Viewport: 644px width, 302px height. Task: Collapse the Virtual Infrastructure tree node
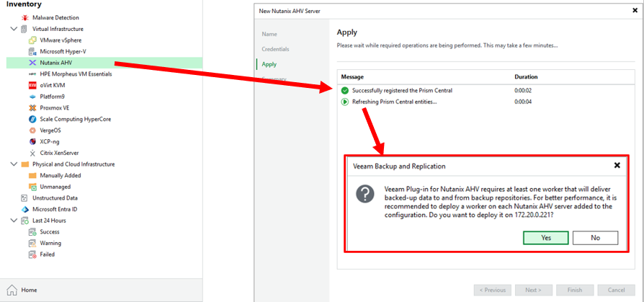[14, 29]
